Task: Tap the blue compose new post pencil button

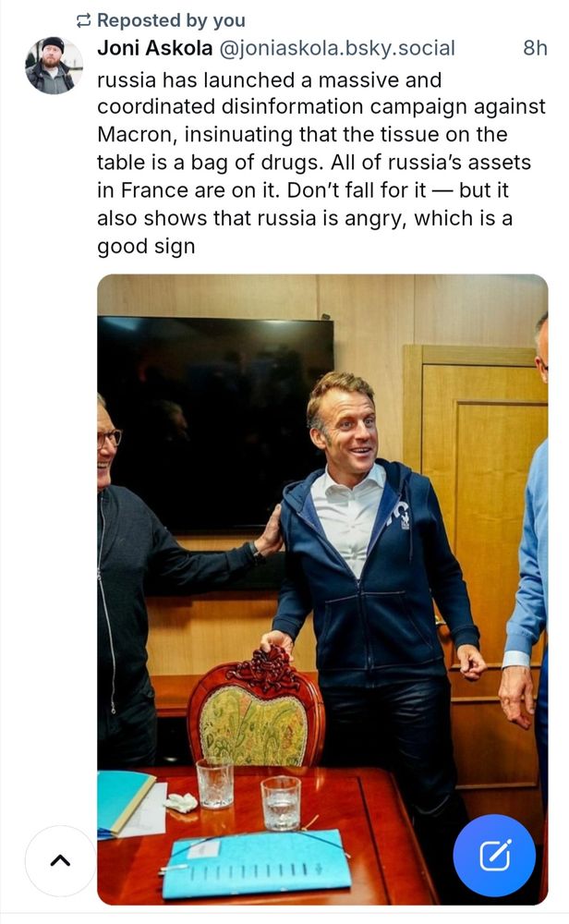Action: pos(494,855)
